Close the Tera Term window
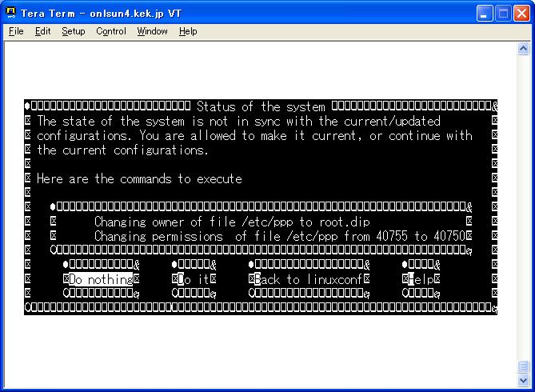The image size is (535, 392). pyautogui.click(x=521, y=14)
